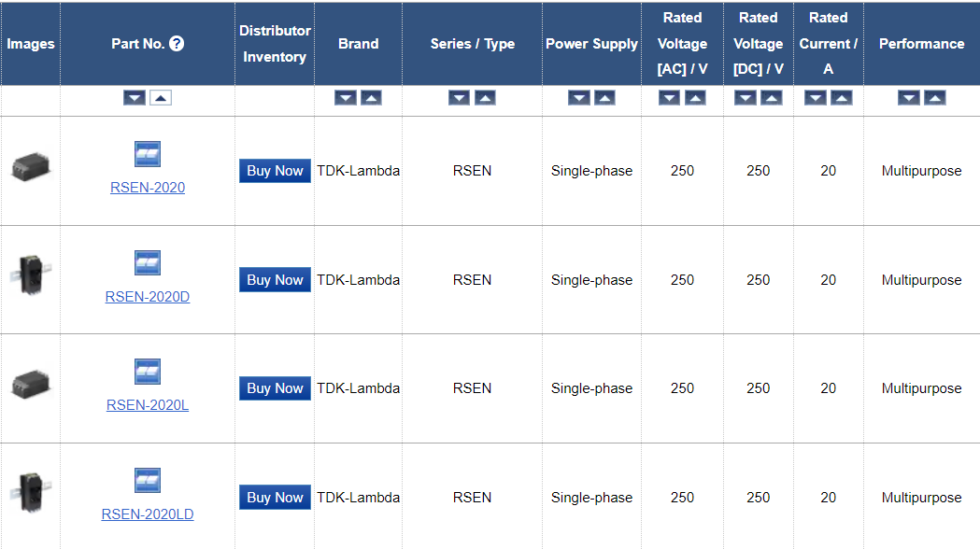Sort Series / Type ascending arrow

(485, 98)
